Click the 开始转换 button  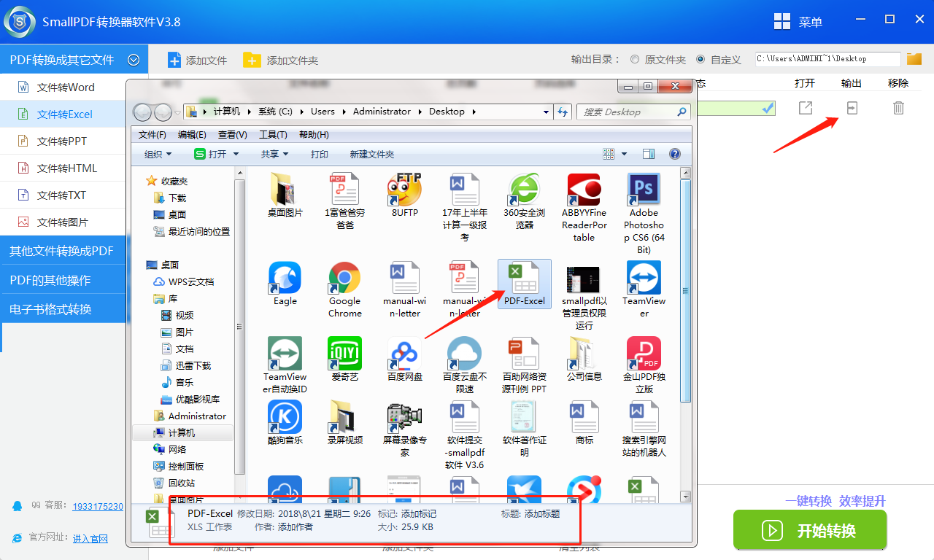pos(810,530)
